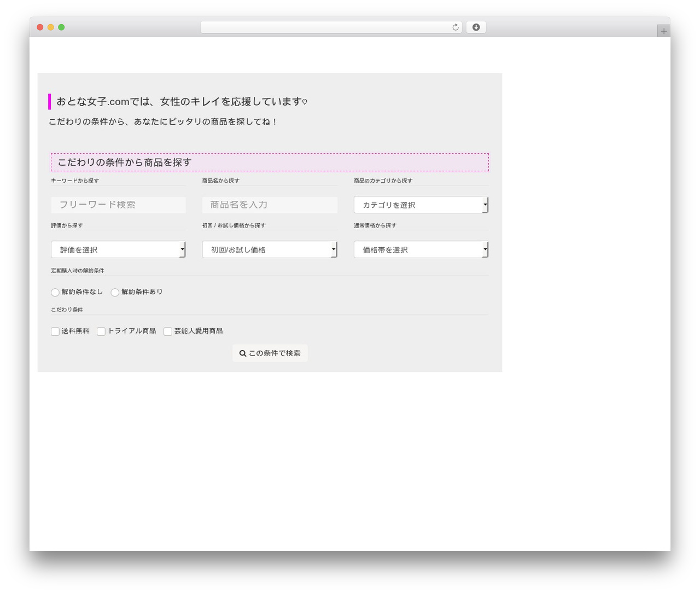This screenshot has height=593, width=700.
Task: Click the こだわりの条件から商品を探す heading
Action: 270,162
